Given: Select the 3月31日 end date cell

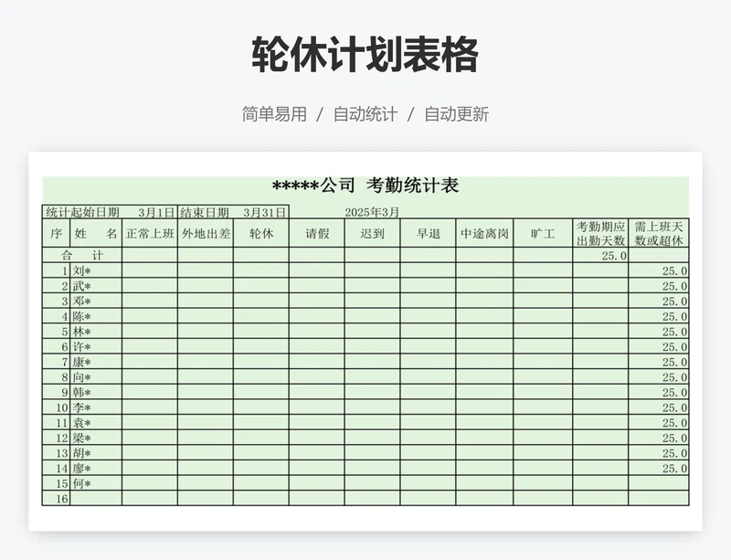Looking at the screenshot, I should pyautogui.click(x=264, y=213).
